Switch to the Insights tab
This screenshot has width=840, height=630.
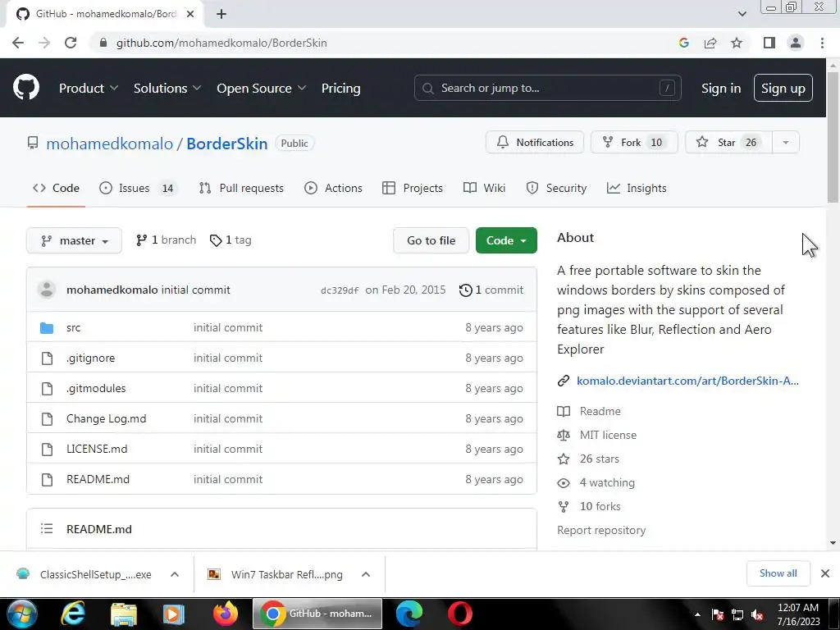click(637, 188)
